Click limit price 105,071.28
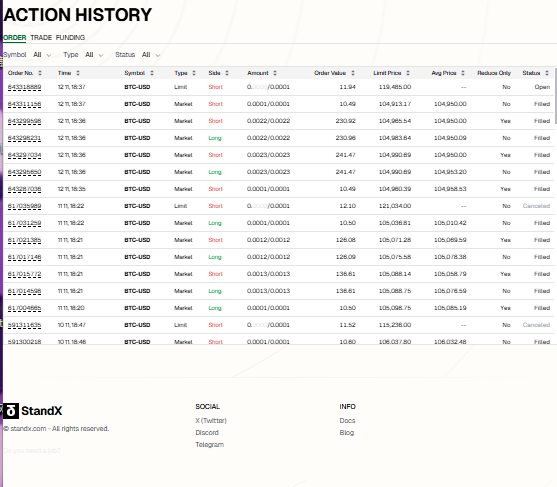The image size is (557, 487). tap(395, 240)
